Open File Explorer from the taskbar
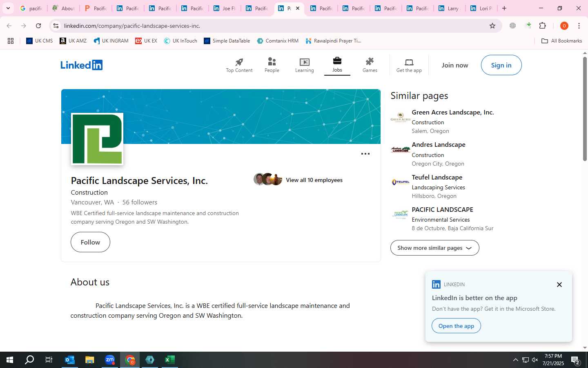Viewport: 588px width, 368px height. tap(90, 360)
